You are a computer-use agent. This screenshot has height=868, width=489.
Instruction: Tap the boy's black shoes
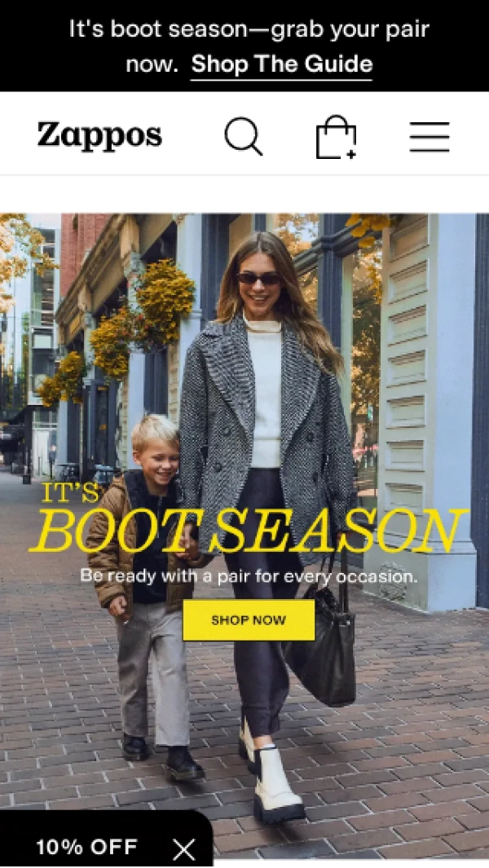pos(161,756)
